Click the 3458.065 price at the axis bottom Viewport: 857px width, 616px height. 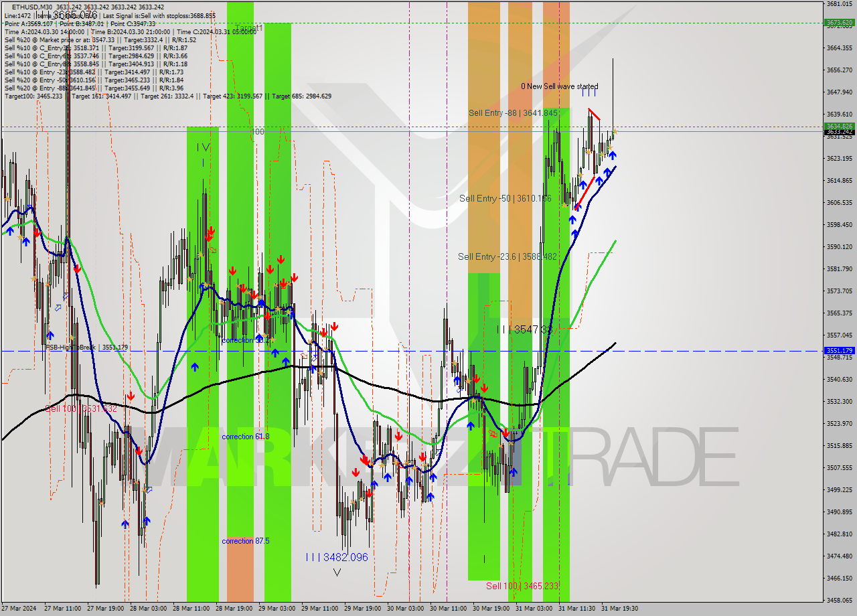coord(839,600)
